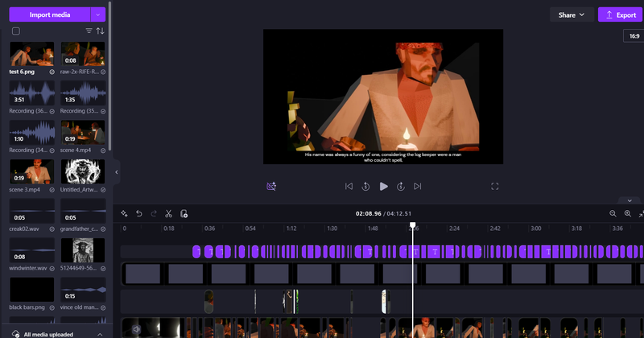Image resolution: width=644 pixels, height=338 pixels.
Task: Rewind five seconds
Action: [x=365, y=187]
